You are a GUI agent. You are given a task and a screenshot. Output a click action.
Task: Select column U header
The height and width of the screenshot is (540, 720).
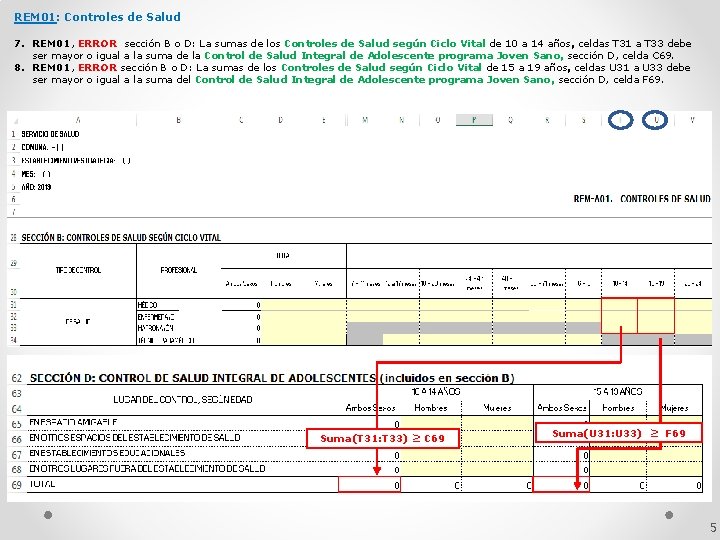pyautogui.click(x=656, y=120)
